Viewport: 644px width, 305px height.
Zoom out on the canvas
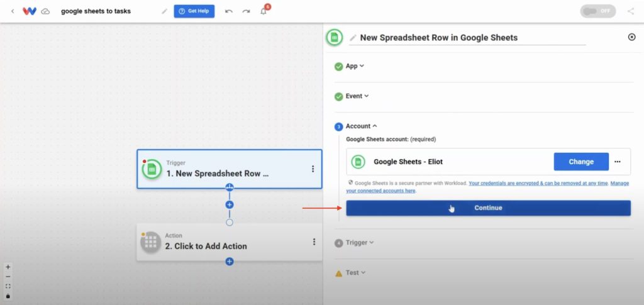8,277
